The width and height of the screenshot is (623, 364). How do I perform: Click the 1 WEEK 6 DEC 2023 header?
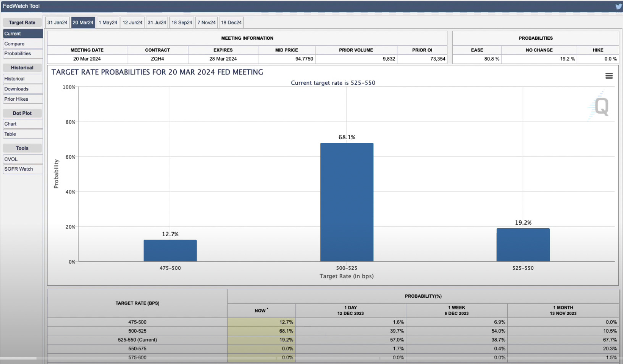(x=457, y=311)
